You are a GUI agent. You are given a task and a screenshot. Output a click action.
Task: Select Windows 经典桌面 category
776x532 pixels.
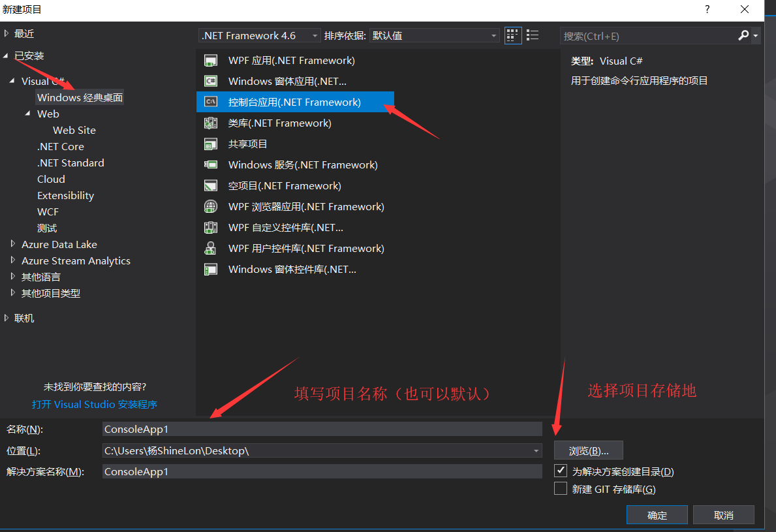80,97
